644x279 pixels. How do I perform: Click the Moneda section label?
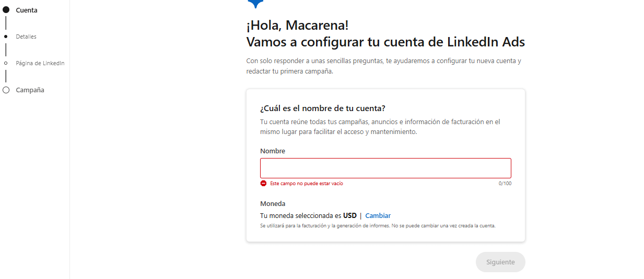[x=273, y=204]
